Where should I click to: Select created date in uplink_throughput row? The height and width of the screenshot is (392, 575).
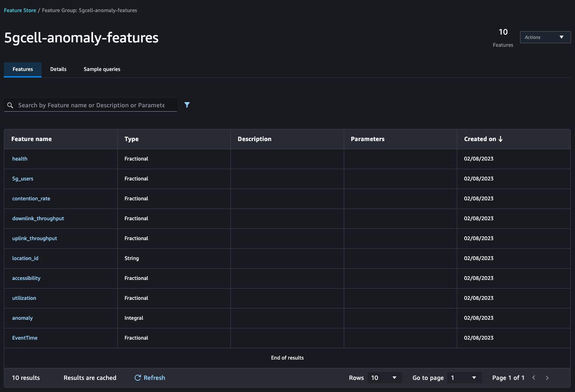tap(514, 238)
